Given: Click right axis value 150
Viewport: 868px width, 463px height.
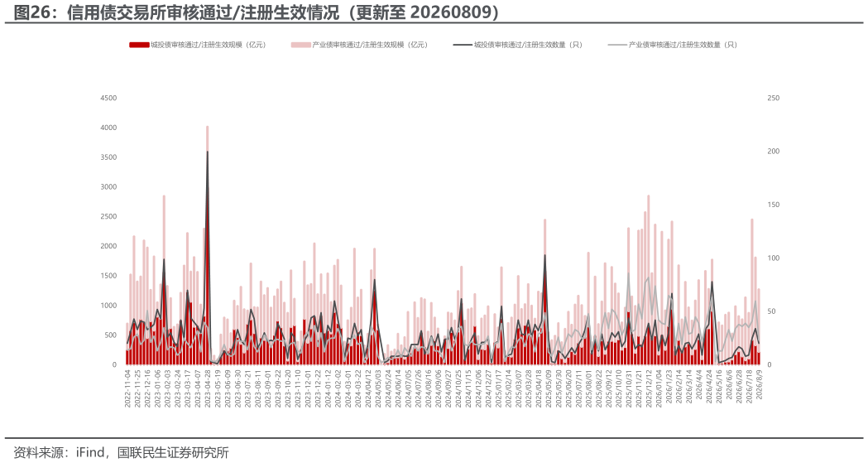Looking at the screenshot, I should point(774,205).
